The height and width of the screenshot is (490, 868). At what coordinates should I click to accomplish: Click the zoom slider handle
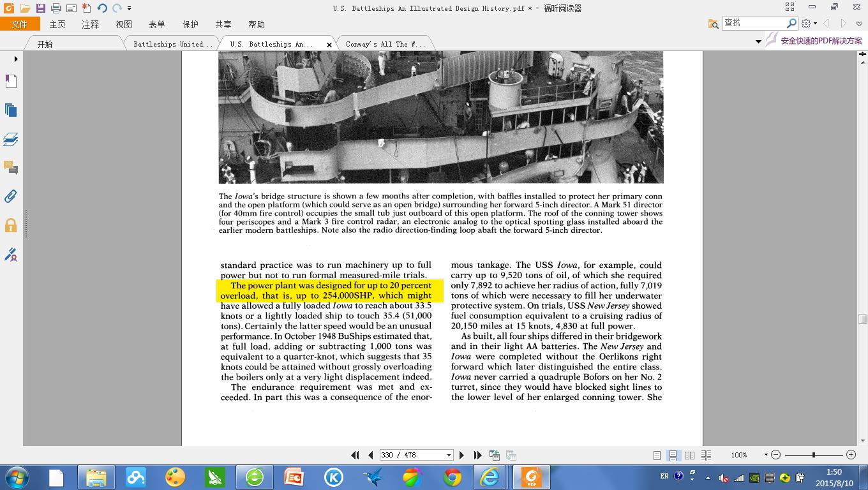[x=813, y=455]
